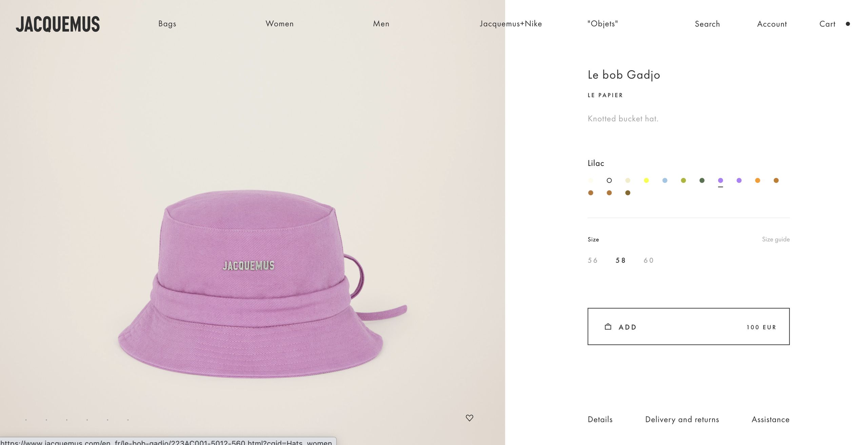Expand the Details section
Image resolution: width=868 pixels, height=445 pixels.
[x=600, y=420]
